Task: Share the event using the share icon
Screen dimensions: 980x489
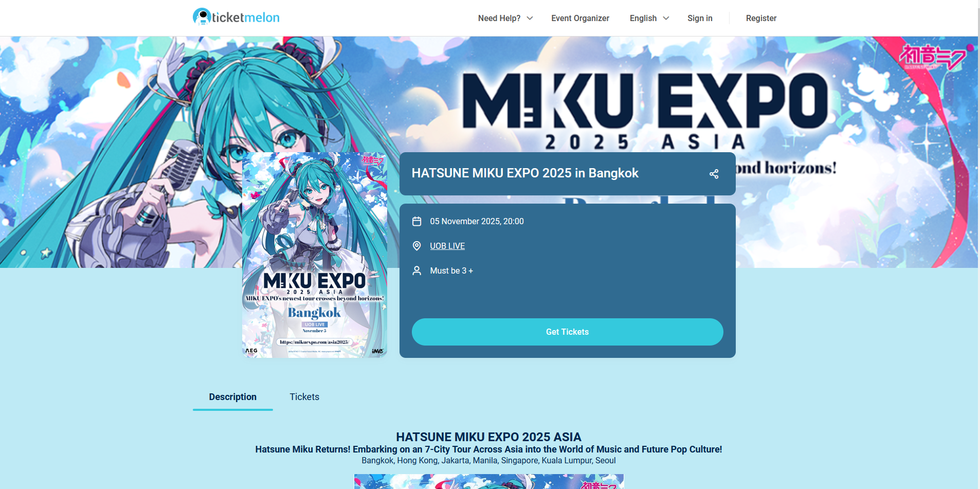Action: tap(714, 174)
